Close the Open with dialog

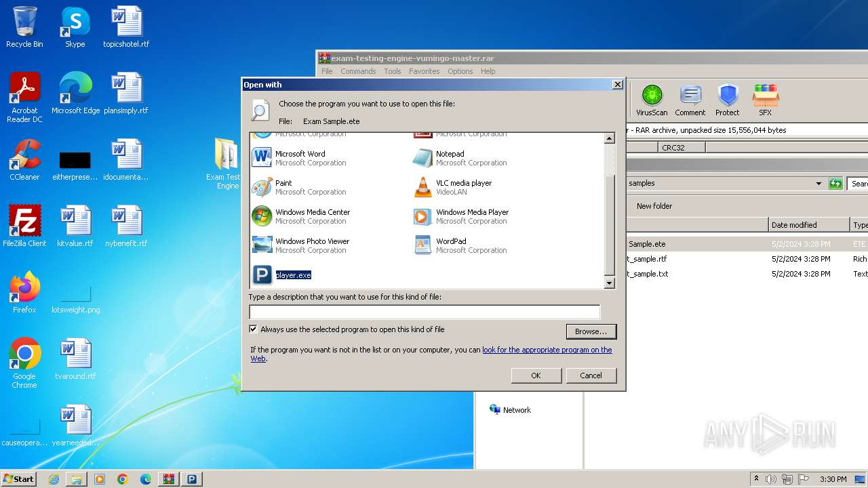coord(617,85)
